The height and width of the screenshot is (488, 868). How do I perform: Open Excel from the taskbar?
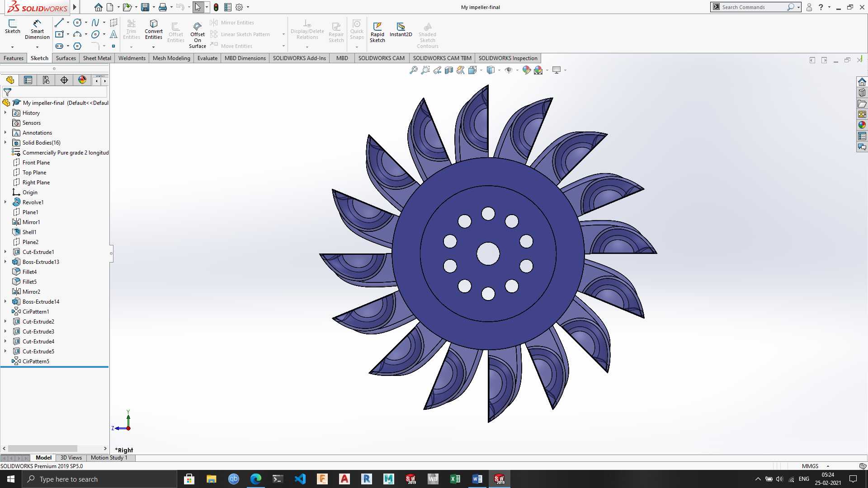coord(455,479)
